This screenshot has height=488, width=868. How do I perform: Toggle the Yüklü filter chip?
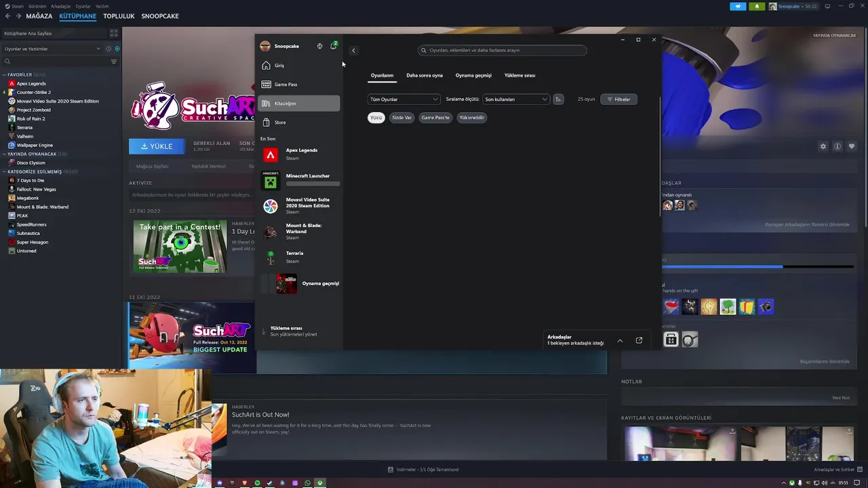click(376, 117)
